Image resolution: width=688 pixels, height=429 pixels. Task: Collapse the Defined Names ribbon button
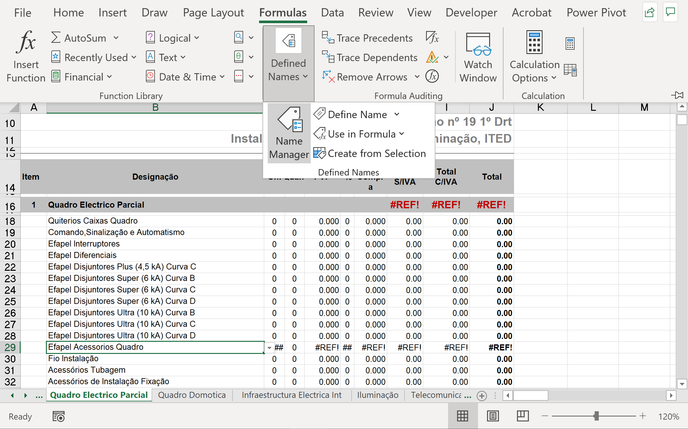288,63
